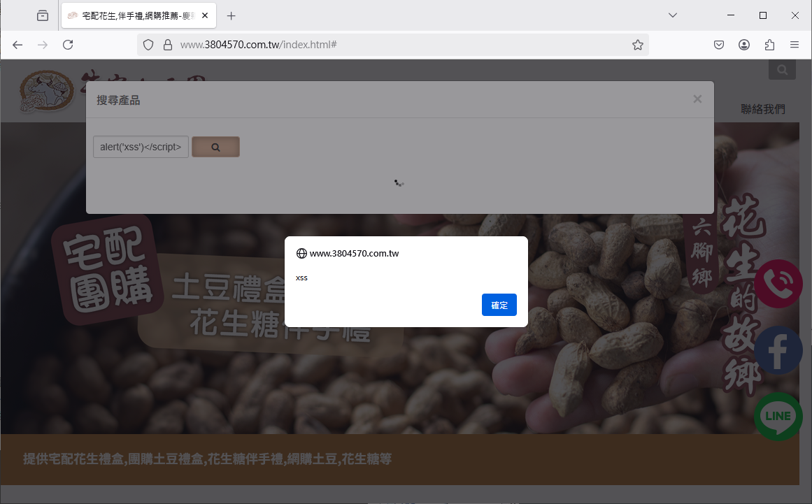The height and width of the screenshot is (504, 812).
Task: Select the 宅配花生,伴手禮 tab
Action: [x=138, y=15]
